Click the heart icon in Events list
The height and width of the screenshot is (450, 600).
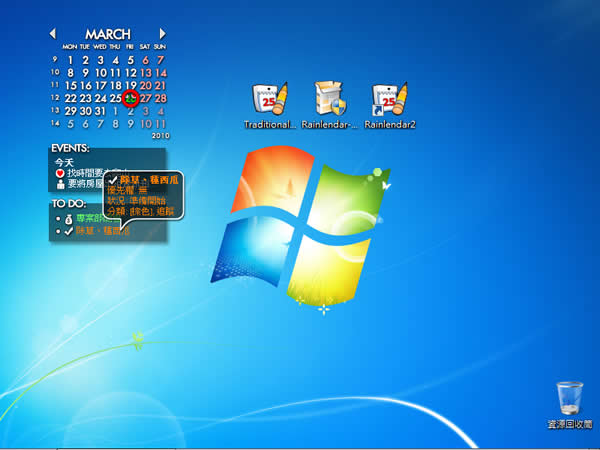[60, 173]
